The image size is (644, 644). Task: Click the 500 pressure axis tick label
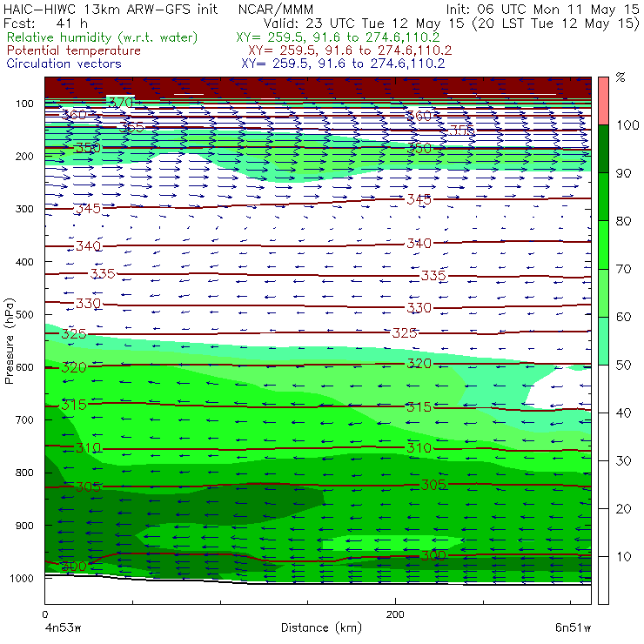point(24,314)
